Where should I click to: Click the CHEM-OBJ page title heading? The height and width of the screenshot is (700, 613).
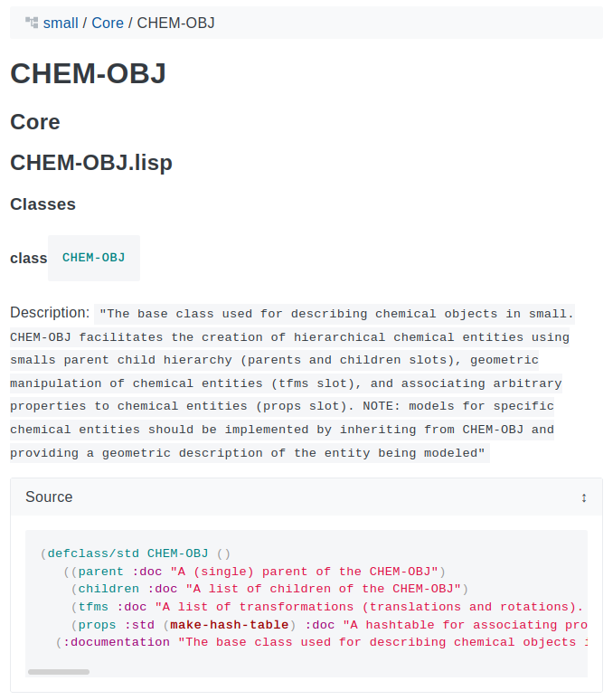(x=88, y=73)
